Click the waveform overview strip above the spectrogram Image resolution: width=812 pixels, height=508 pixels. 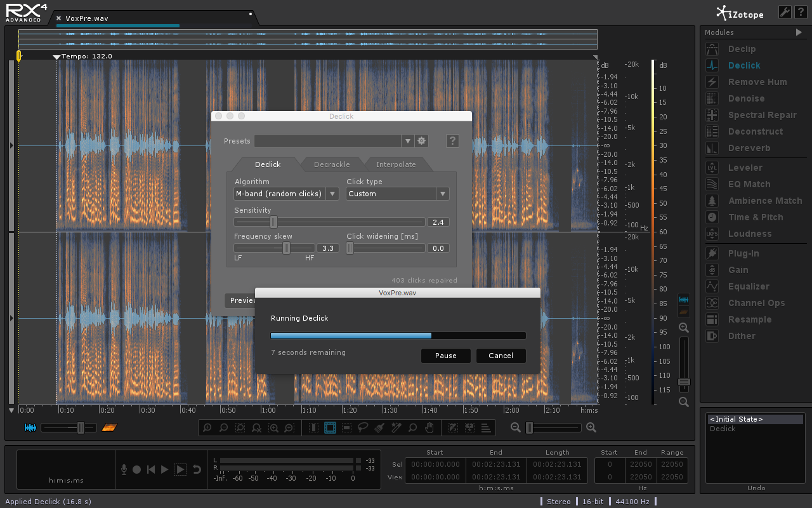click(308, 39)
